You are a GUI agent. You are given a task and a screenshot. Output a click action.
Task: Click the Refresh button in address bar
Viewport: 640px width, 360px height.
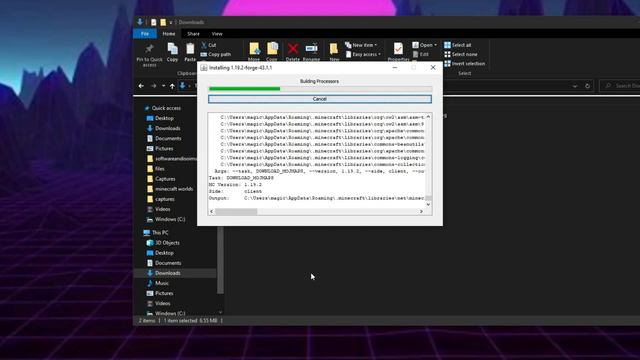click(x=587, y=86)
